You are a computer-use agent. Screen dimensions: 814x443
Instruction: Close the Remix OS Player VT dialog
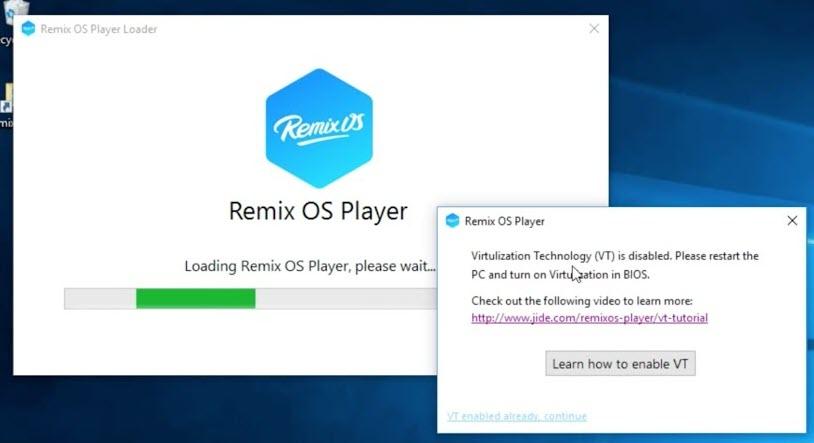pos(792,221)
